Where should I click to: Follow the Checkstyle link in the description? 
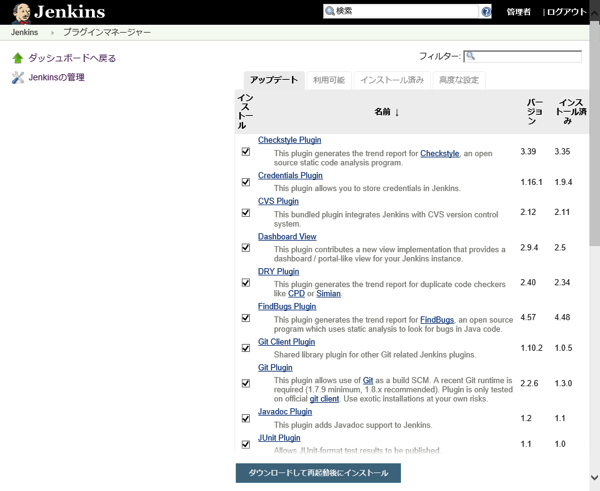(x=440, y=153)
